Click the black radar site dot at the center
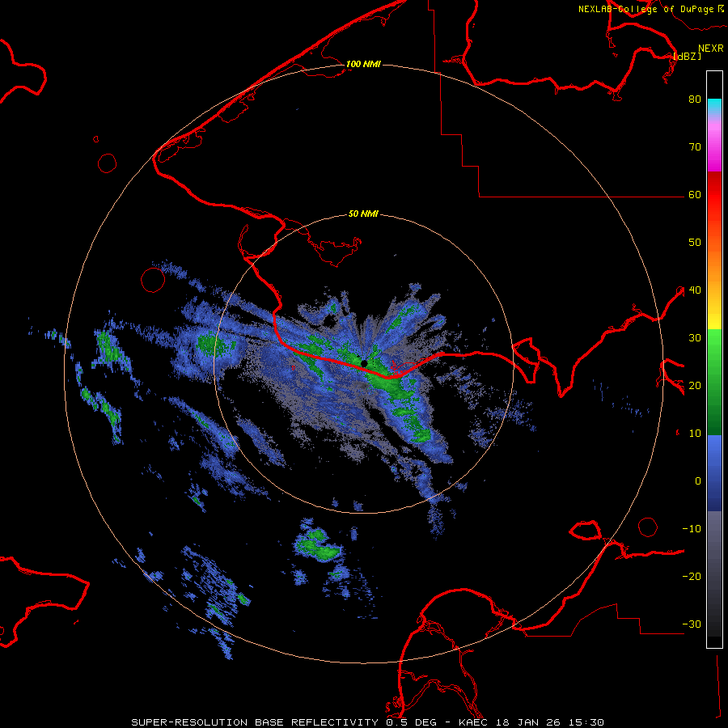 (364, 363)
